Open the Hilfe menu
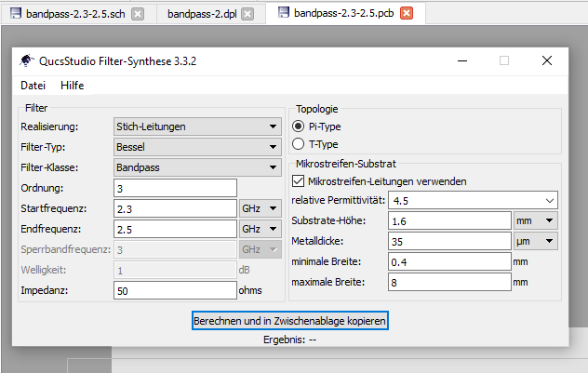Image resolution: width=588 pixels, height=373 pixels. click(72, 86)
